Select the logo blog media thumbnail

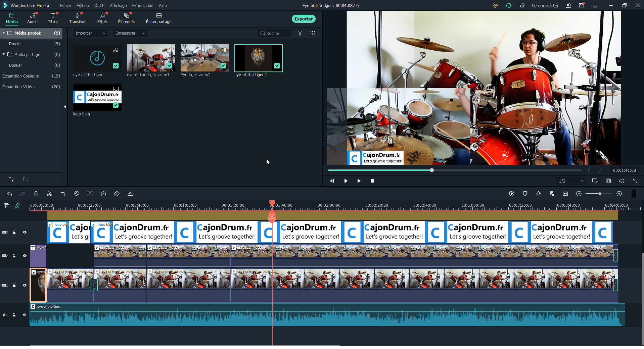97,97
